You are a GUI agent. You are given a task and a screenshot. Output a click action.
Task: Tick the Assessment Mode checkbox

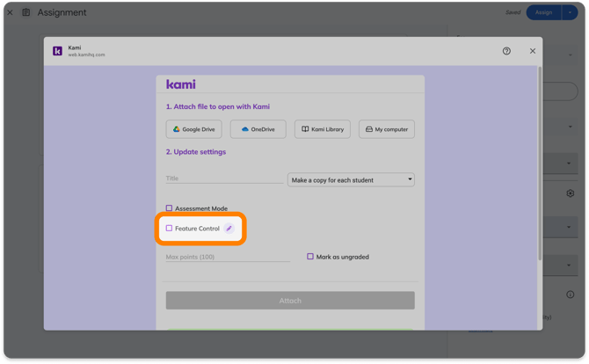coord(170,208)
